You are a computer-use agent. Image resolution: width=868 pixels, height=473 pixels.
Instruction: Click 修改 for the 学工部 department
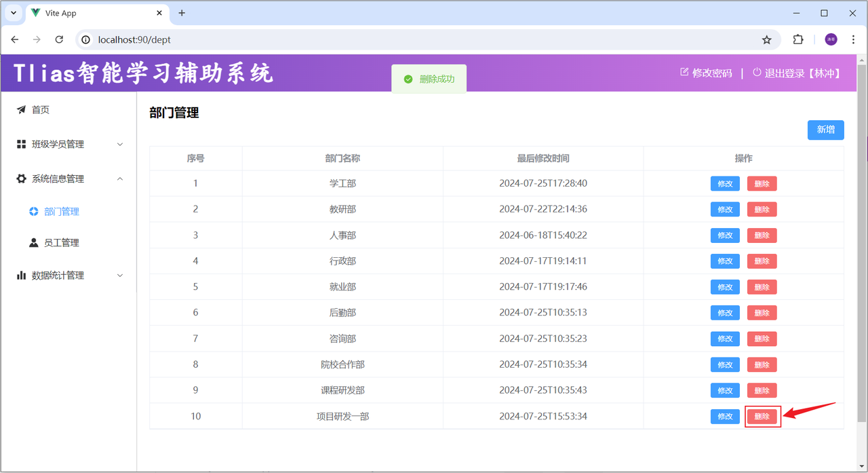725,183
